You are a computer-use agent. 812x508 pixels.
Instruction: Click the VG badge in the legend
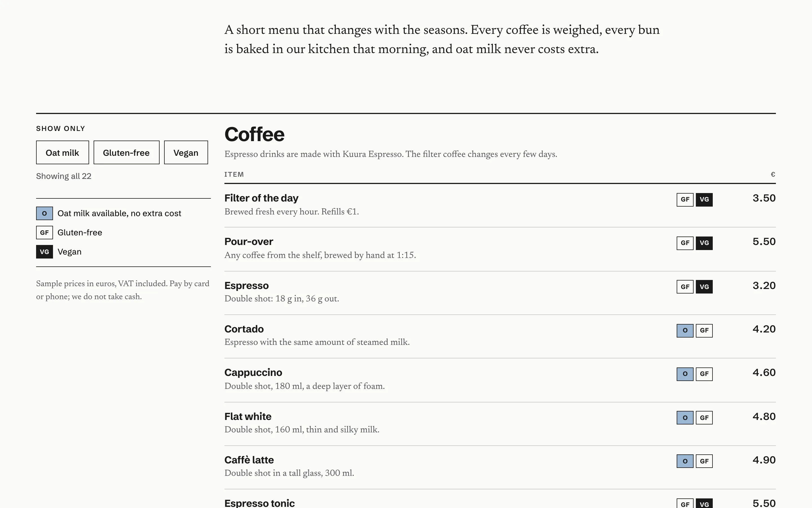(x=45, y=252)
